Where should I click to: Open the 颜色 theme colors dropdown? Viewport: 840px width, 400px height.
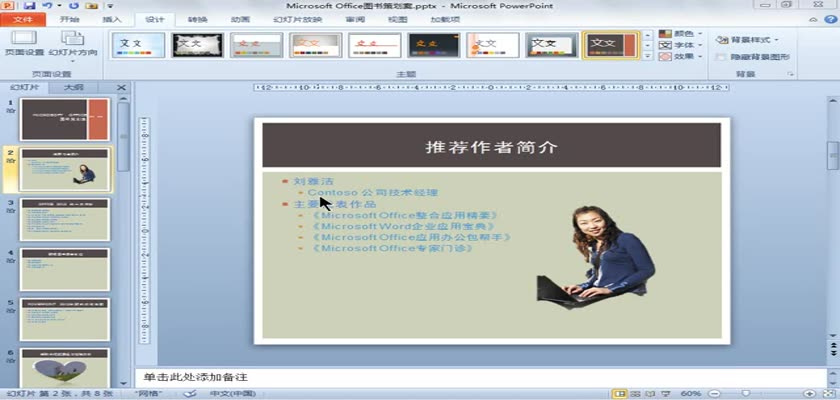pyautogui.click(x=680, y=34)
